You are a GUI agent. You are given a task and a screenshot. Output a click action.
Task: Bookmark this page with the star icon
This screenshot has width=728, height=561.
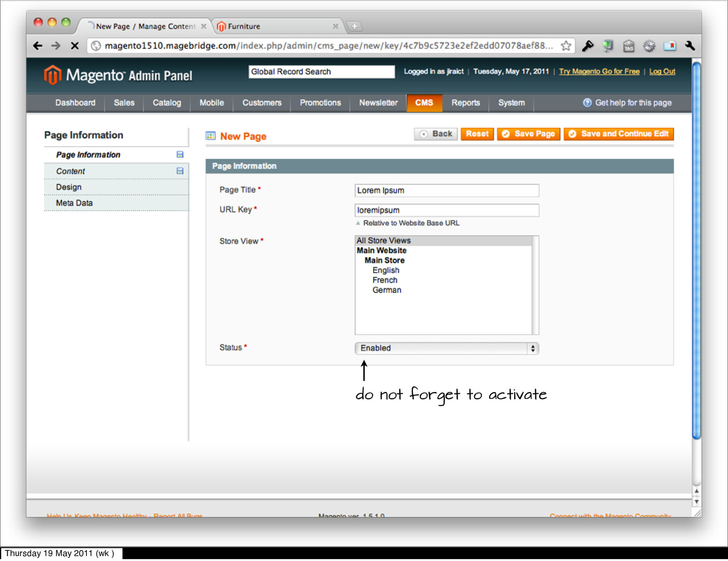(566, 46)
